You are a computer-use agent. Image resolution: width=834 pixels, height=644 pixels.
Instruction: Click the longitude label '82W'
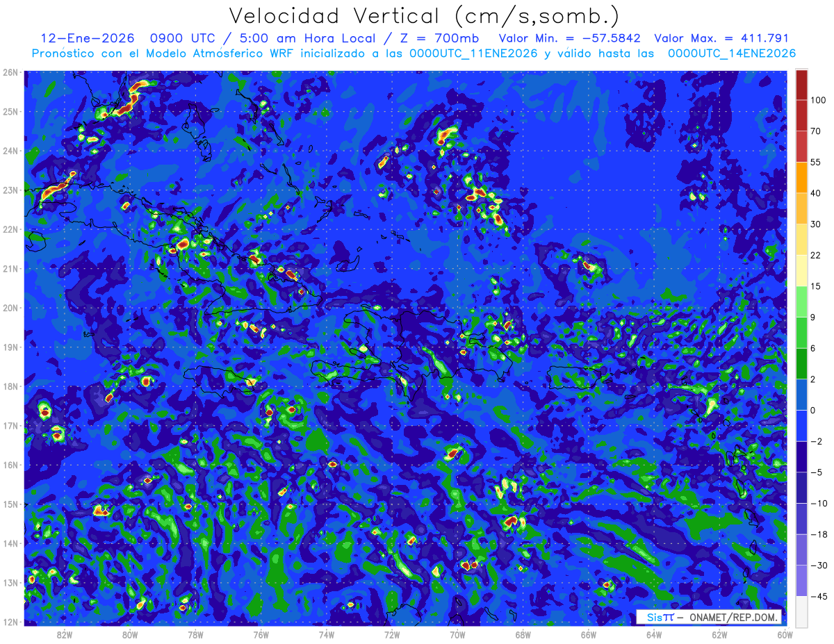click(x=65, y=634)
